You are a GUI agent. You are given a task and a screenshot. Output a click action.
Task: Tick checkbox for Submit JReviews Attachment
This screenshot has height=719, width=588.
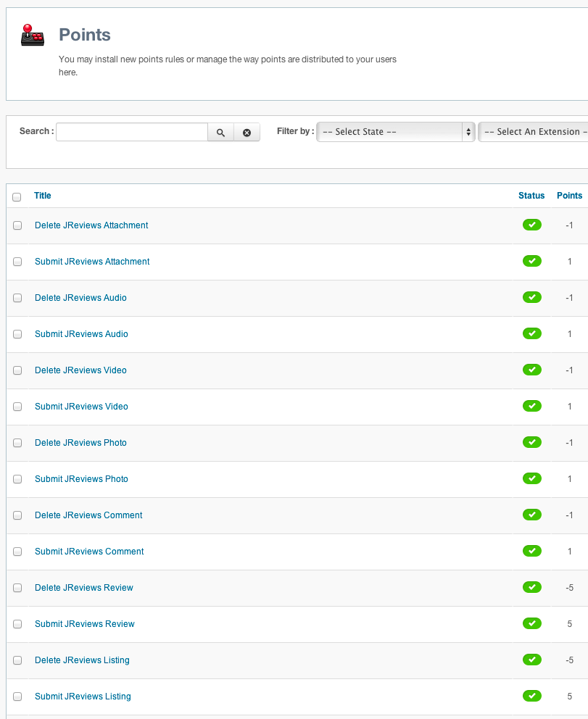pos(17,262)
